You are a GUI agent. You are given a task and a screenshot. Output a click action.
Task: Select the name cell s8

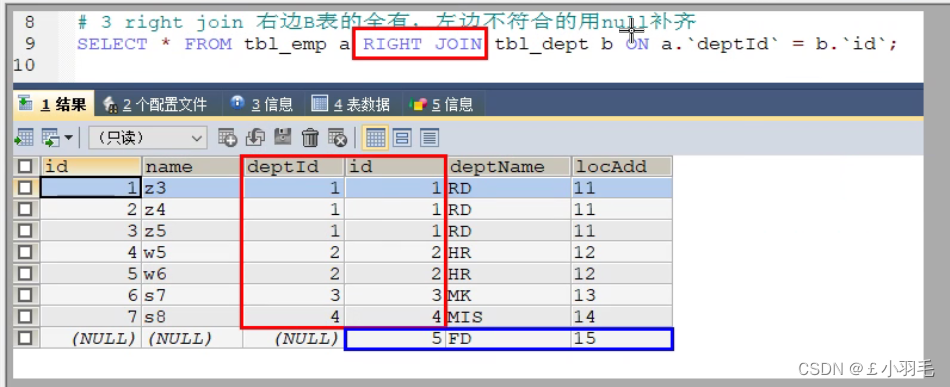click(x=191, y=317)
